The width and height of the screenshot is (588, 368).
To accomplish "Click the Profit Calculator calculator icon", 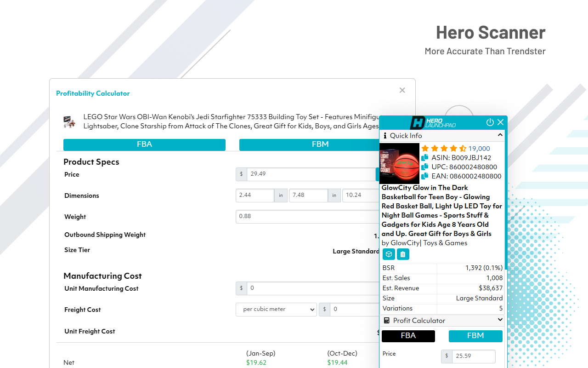I will pos(386,321).
